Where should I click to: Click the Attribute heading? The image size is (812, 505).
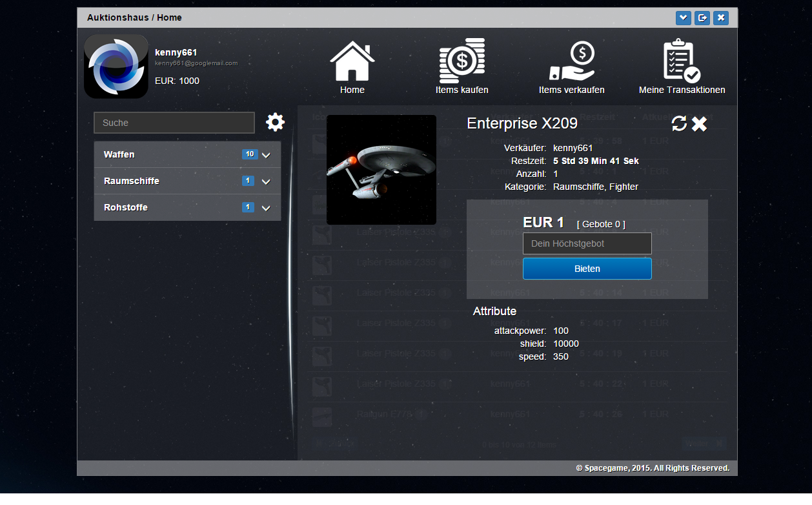[x=495, y=311]
